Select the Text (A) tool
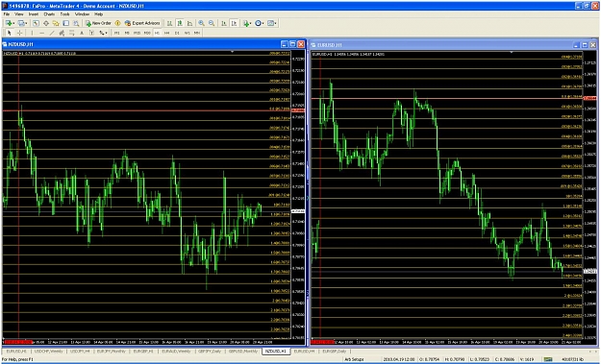The width and height of the screenshot is (601, 364). tap(82, 33)
